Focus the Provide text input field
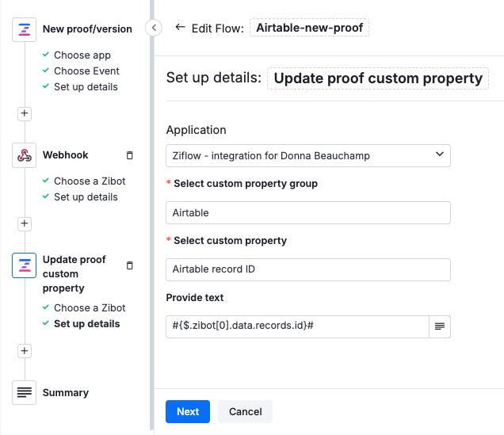Image resolution: width=504 pixels, height=435 pixels. pyautogui.click(x=297, y=326)
